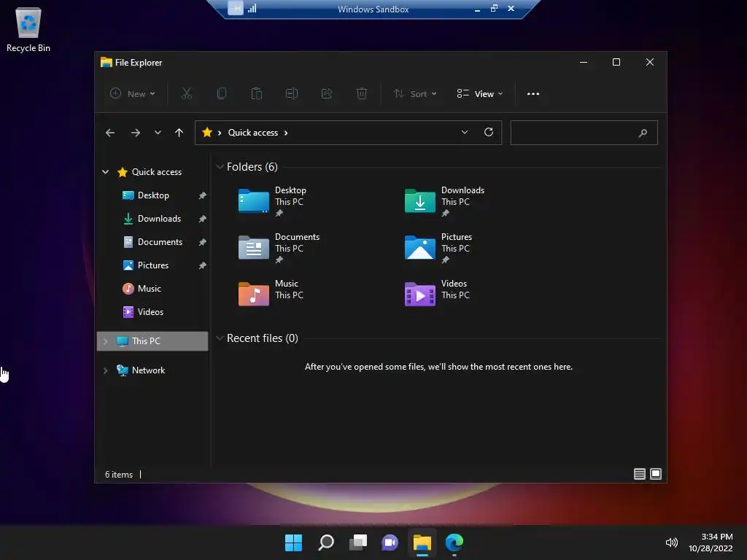Open the Pictures folder tile
The height and width of the screenshot is (560, 747).
point(438,248)
